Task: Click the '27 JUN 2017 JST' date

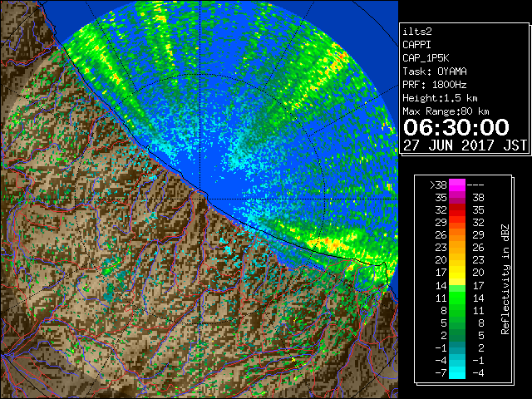Action: point(465,145)
